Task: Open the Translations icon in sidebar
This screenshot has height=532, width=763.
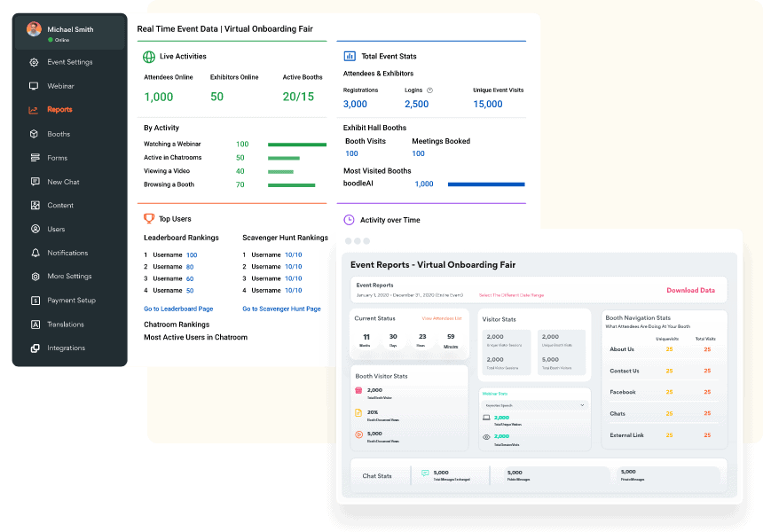Action: [x=34, y=325]
